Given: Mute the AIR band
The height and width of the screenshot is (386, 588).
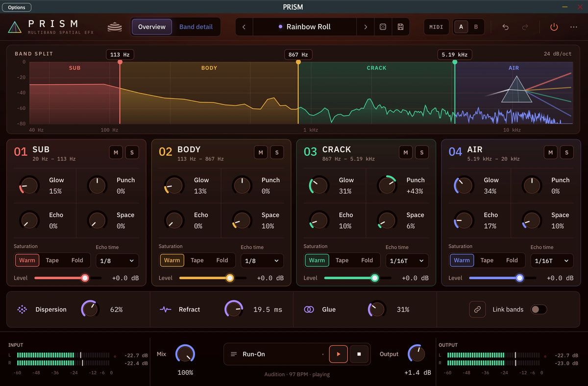Looking at the screenshot, I should [x=551, y=152].
